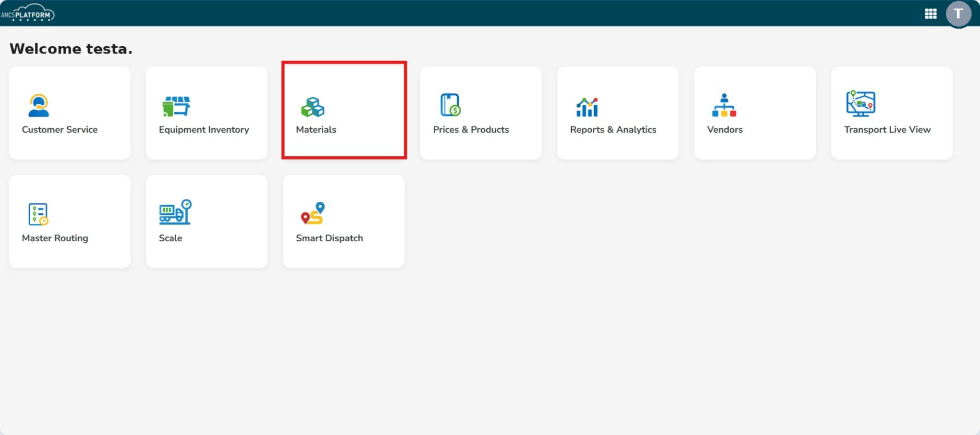This screenshot has width=980, height=435.
Task: Open the apps grid launcher
Action: (930, 14)
